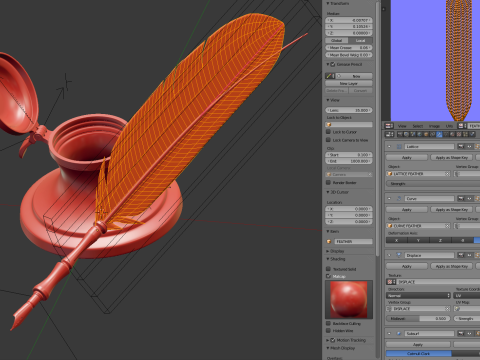Clear the DISPLACE vertex group field
Image resolution: width=480 pixels, height=360 pixels.
(448, 309)
